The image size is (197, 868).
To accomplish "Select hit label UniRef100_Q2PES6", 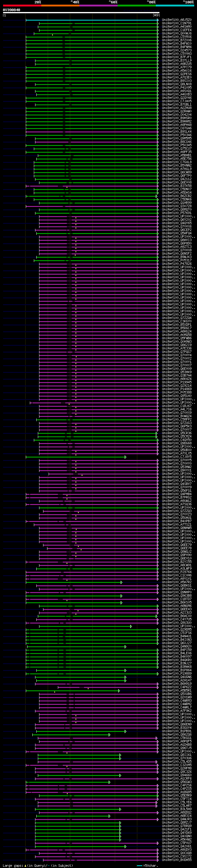I will pos(177,74).
